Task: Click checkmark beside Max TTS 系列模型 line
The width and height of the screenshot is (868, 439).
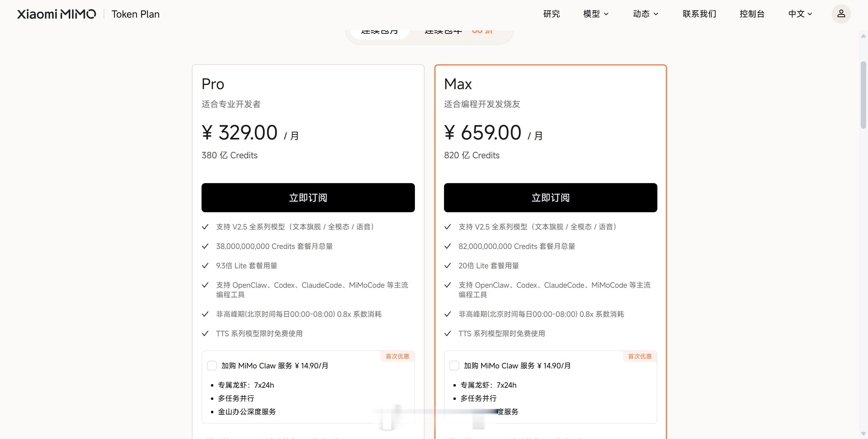Action: (x=448, y=333)
